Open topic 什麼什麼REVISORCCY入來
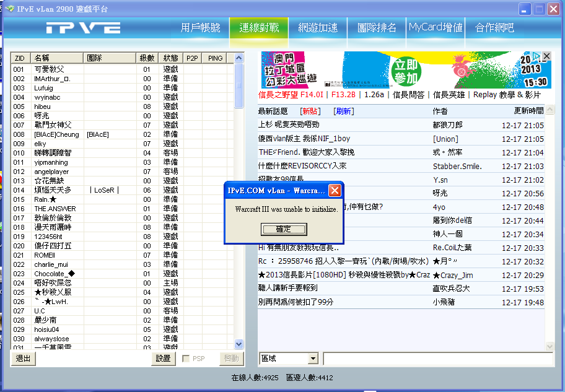 302,166
